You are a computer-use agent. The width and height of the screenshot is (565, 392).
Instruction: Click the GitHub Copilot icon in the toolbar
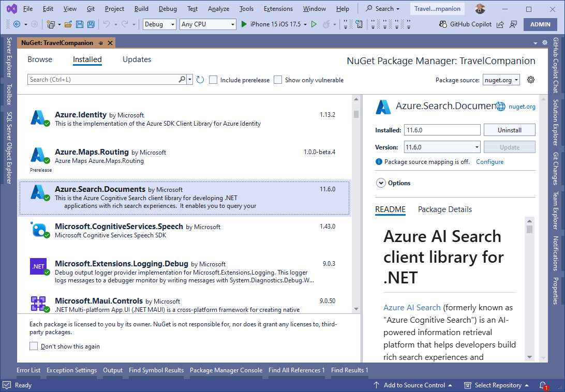(442, 24)
